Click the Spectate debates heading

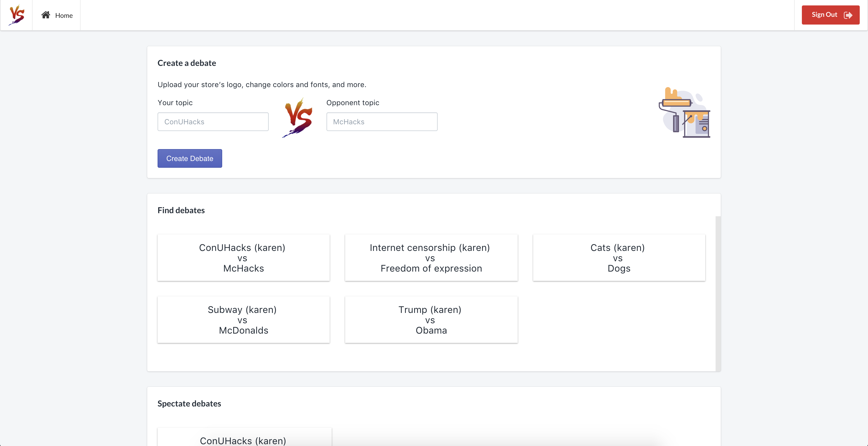pos(189,404)
